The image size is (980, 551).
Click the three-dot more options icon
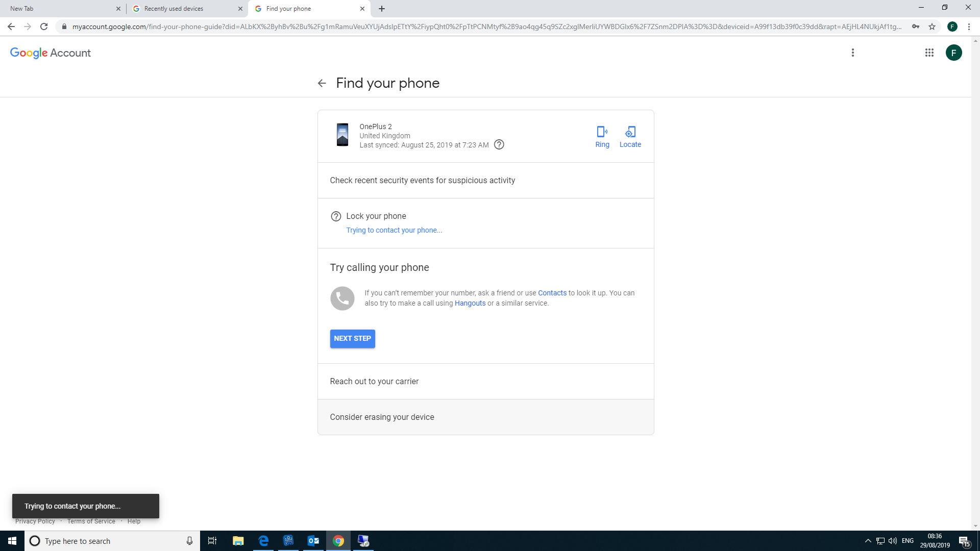tap(853, 53)
